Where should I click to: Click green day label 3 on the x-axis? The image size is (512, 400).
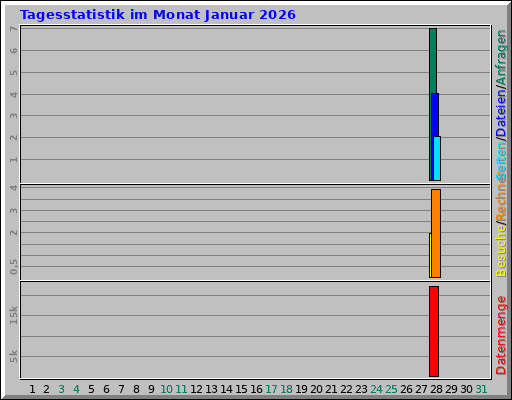tap(61, 389)
